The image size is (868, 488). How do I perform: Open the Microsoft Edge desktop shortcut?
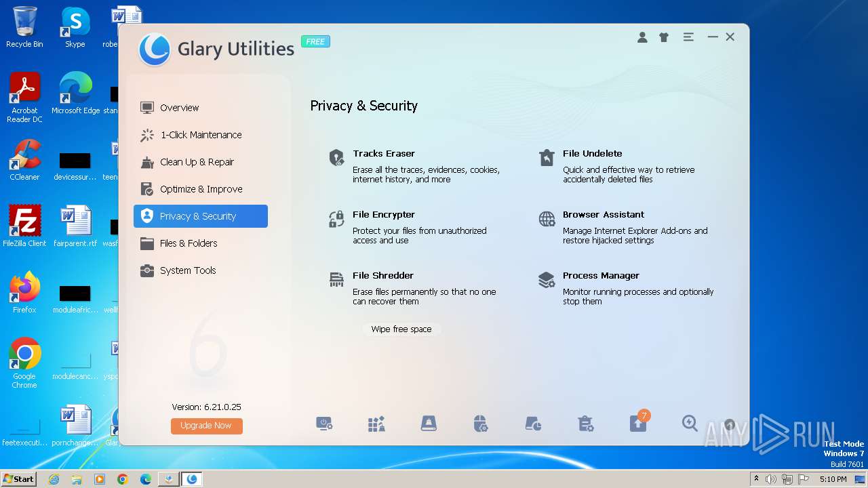click(x=75, y=94)
